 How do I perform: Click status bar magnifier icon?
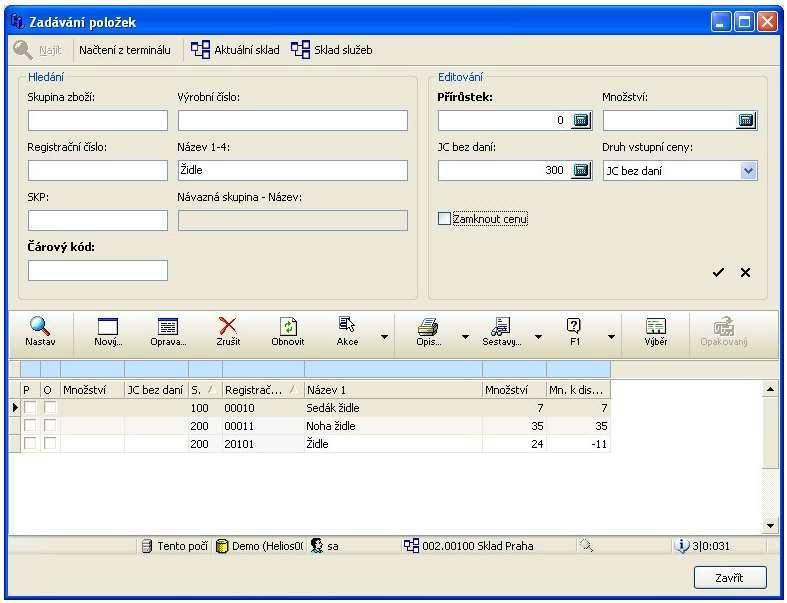[586, 546]
